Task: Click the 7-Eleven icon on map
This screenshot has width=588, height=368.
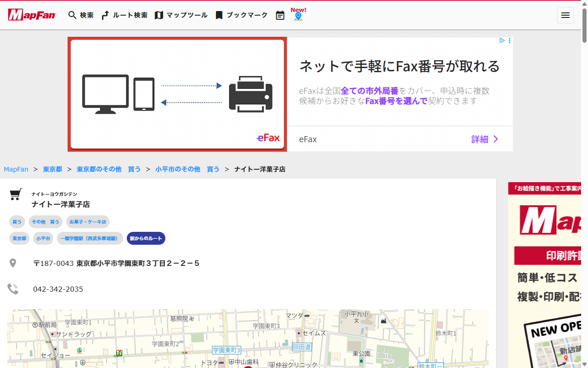Action: point(119,353)
